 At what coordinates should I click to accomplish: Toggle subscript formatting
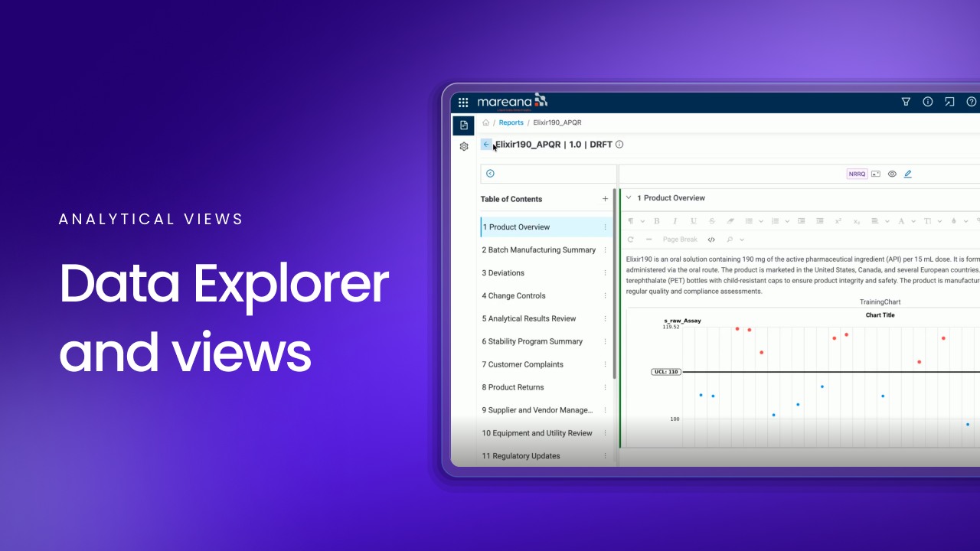(x=857, y=221)
